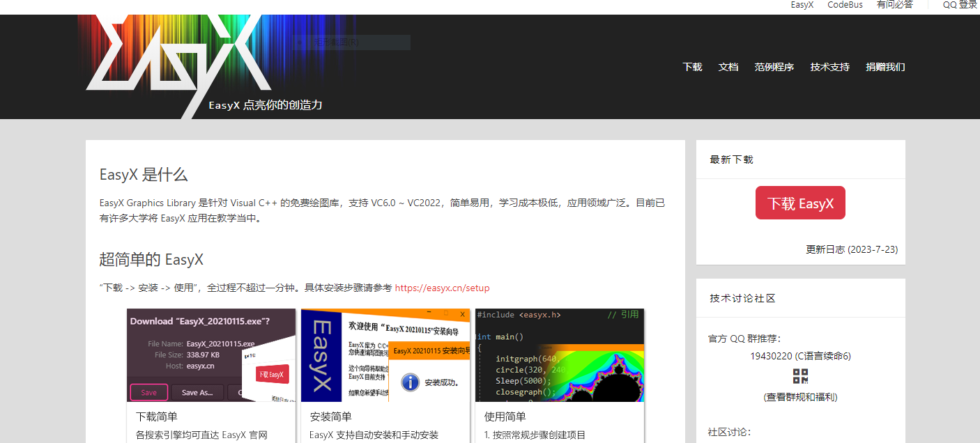Click the 下载简单 download dialog thumbnail

(211, 355)
